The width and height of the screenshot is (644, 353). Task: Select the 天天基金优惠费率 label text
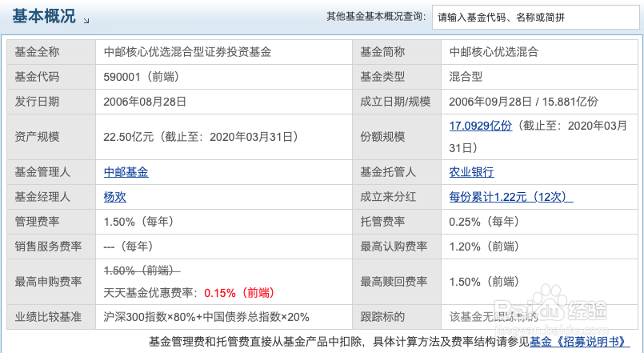click(150, 293)
